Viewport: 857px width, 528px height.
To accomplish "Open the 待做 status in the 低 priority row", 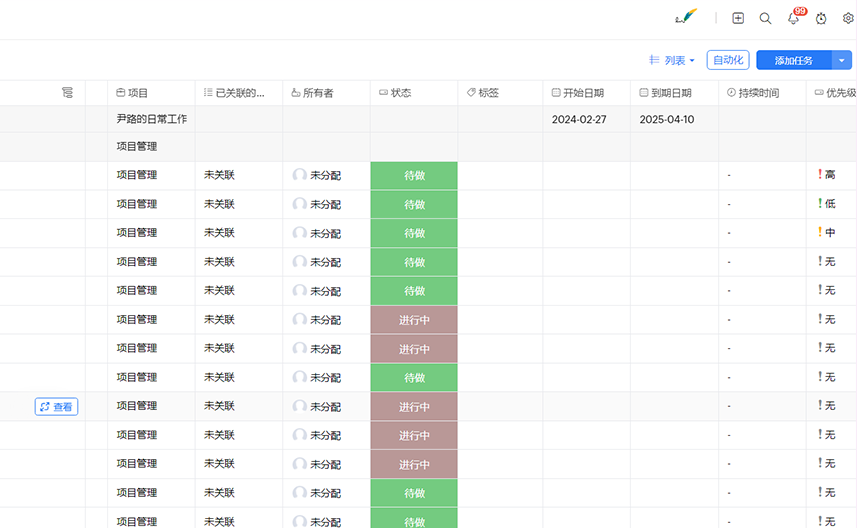I will pos(414,204).
